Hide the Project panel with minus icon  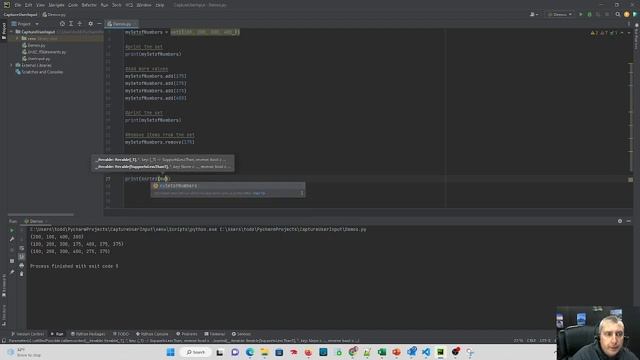(x=99, y=24)
